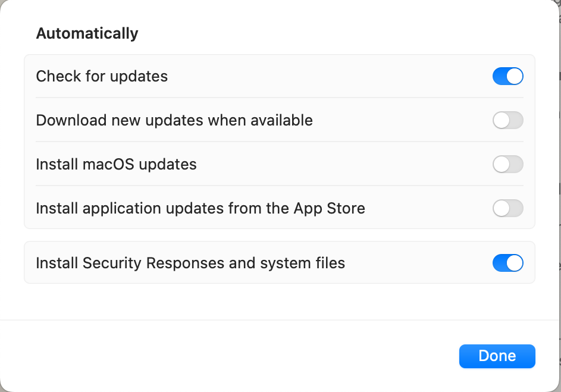Click empty space in Check for updates row
Screen dimensions: 561x392
click(x=327, y=76)
